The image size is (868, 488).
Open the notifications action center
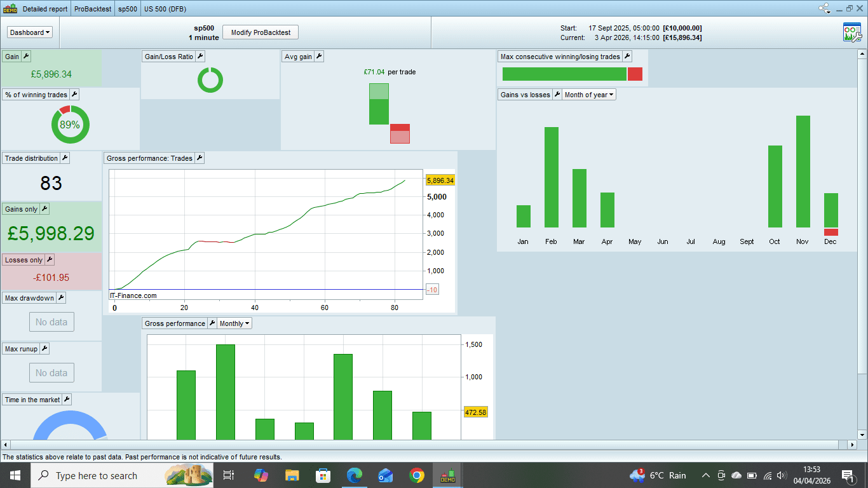[847, 475]
